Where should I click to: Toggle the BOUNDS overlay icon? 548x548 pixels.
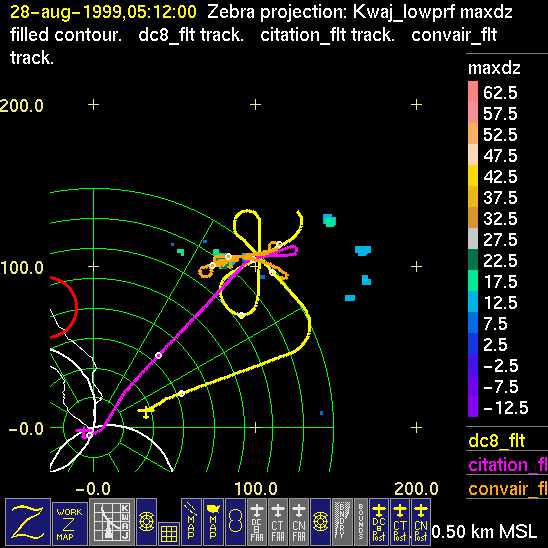point(361,521)
